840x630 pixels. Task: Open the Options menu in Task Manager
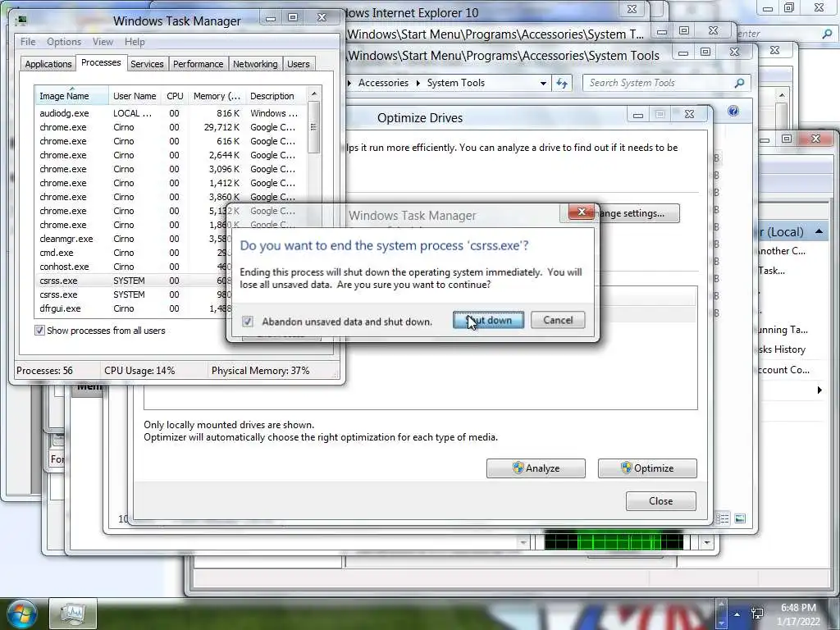coord(64,42)
